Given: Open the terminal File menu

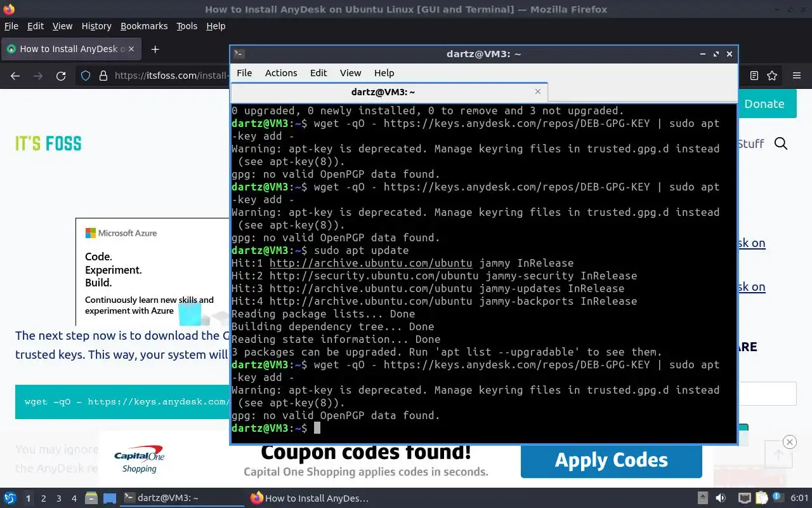Looking at the screenshot, I should (x=244, y=73).
